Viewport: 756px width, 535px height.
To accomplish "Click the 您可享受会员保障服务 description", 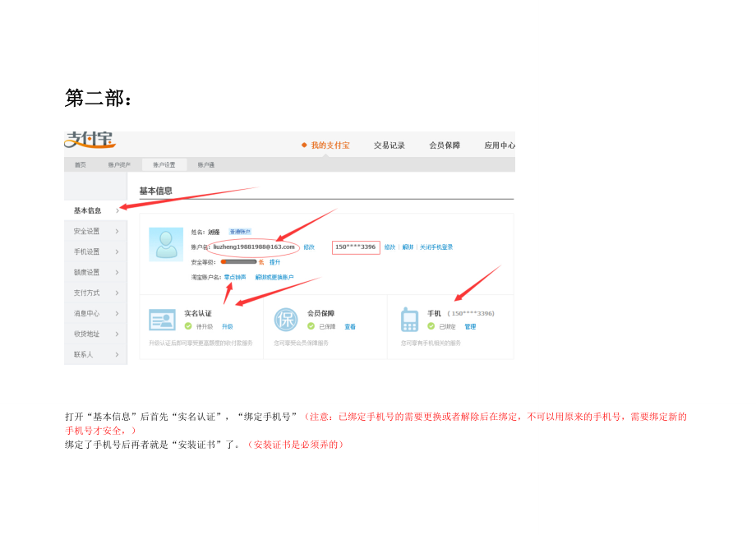I will click(x=302, y=344).
